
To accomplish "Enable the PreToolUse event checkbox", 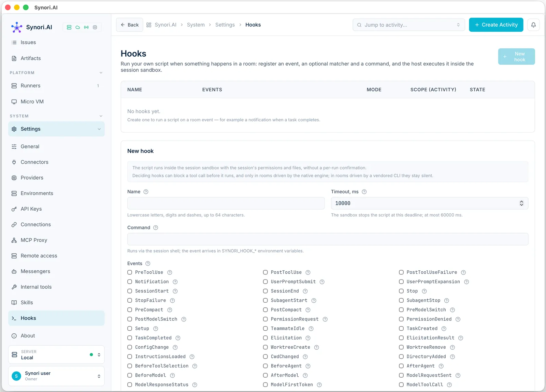I will [130, 272].
